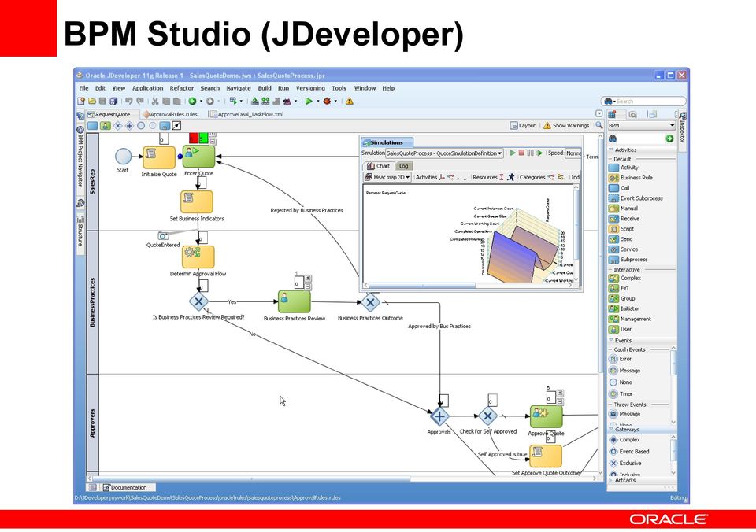Open the editor tab list dropdown arrow

598,114
